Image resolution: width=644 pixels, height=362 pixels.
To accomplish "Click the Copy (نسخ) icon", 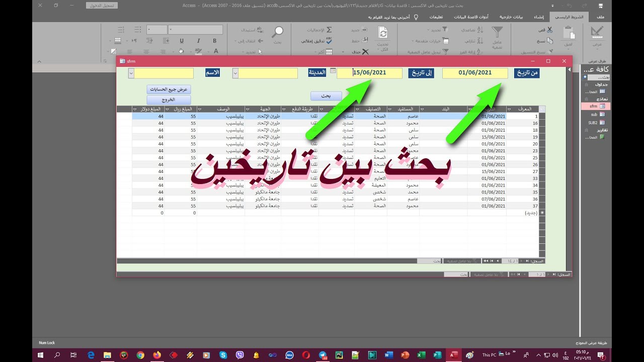I will (x=549, y=41).
